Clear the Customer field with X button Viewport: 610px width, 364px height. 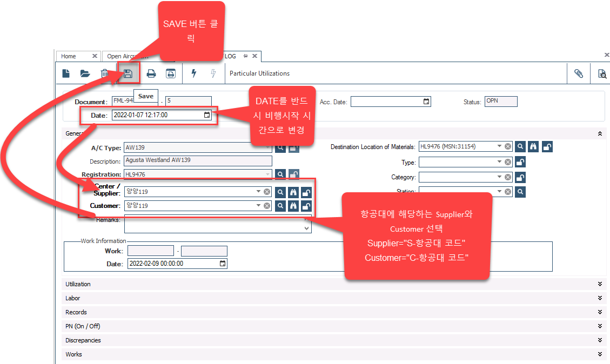(x=267, y=206)
